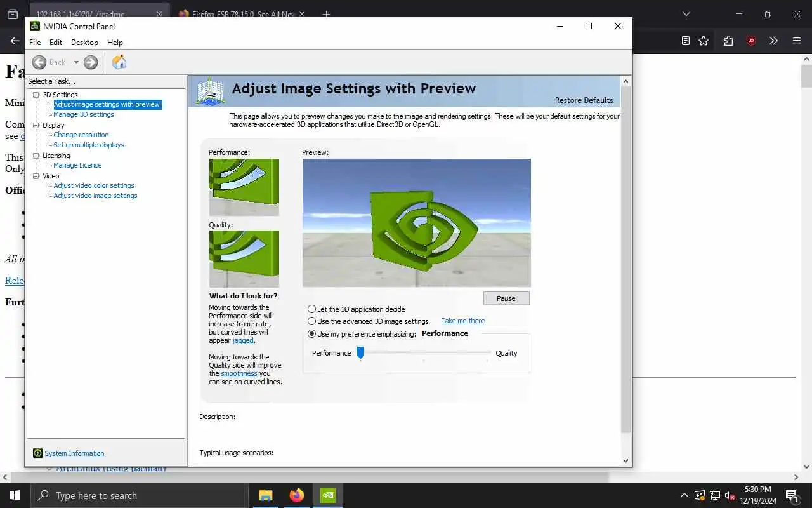Open the File menu

coord(35,43)
